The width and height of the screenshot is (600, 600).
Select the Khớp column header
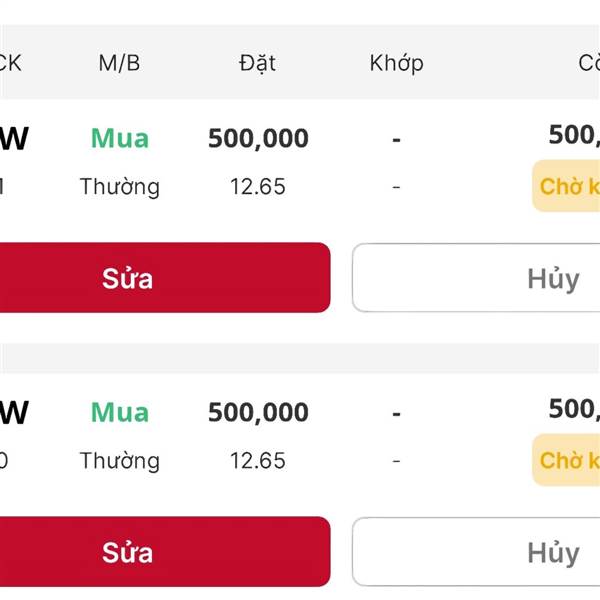(x=396, y=63)
